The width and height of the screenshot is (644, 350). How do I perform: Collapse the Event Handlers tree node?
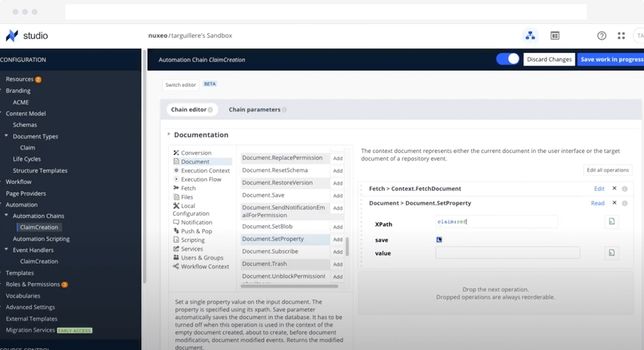pyautogui.click(x=6, y=249)
